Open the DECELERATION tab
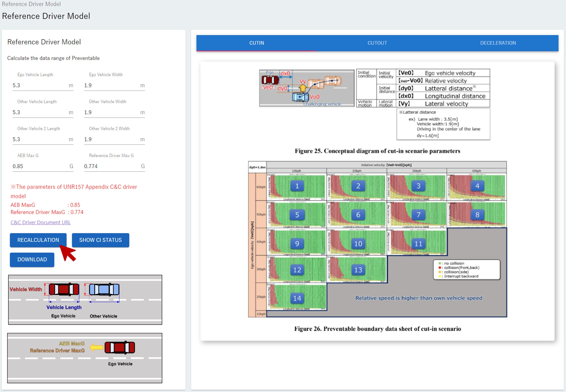Screen dimensions: 566x392 tap(498, 43)
